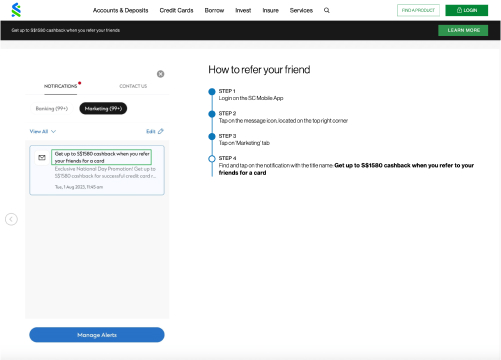Viewport: 501px width, 360px height.
Task: Open the Invest menu
Action: coord(243,10)
